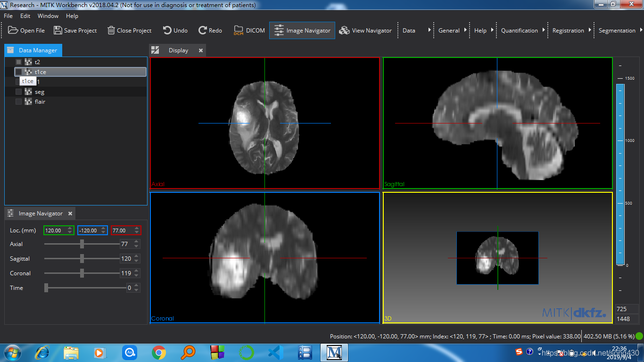Close the Image Navigator panel
The height and width of the screenshot is (362, 644).
[x=70, y=214]
